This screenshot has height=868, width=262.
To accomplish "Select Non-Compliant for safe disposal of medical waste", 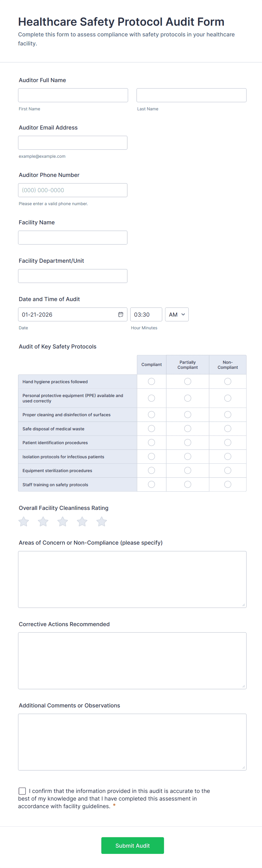I will [x=228, y=428].
